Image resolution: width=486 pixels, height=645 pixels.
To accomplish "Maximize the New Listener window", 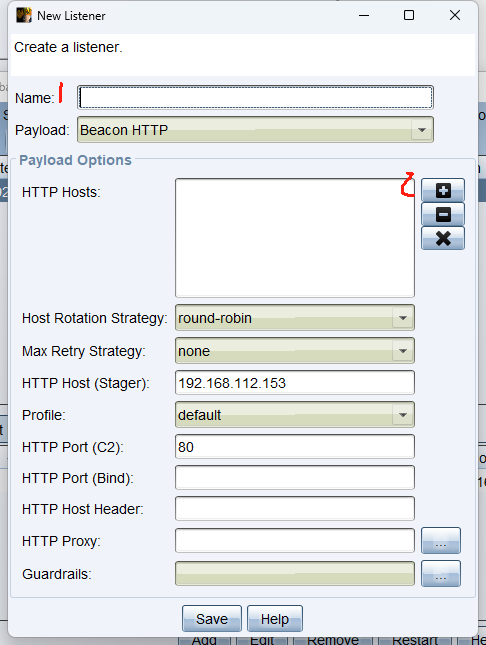I will 409,15.
